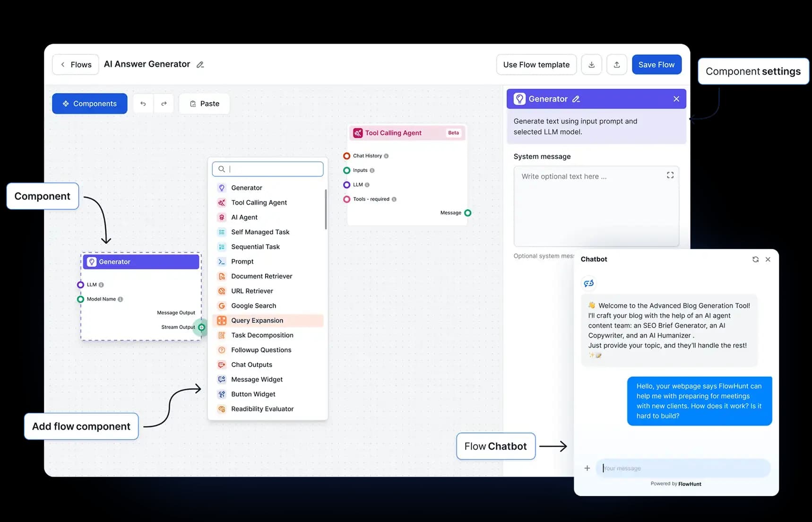
Task: Click Use Flow template button
Action: coord(536,65)
